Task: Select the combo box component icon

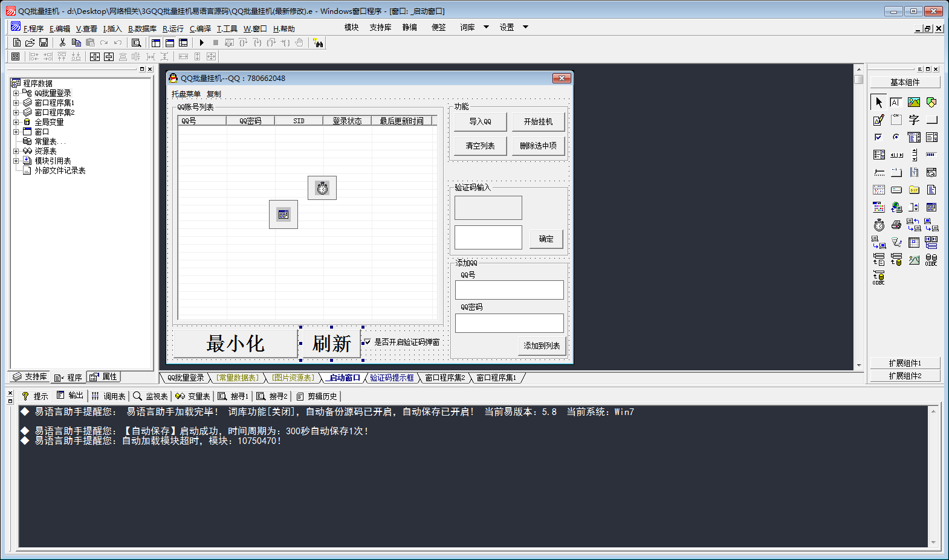Action: point(914,137)
